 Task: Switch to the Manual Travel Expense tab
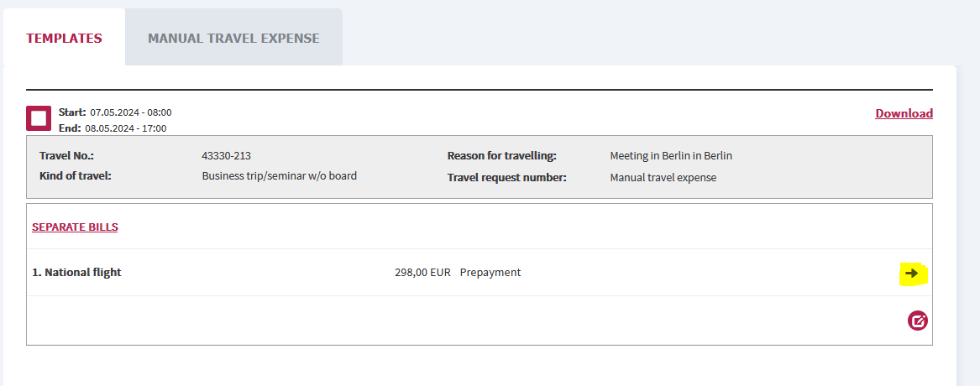(x=233, y=38)
